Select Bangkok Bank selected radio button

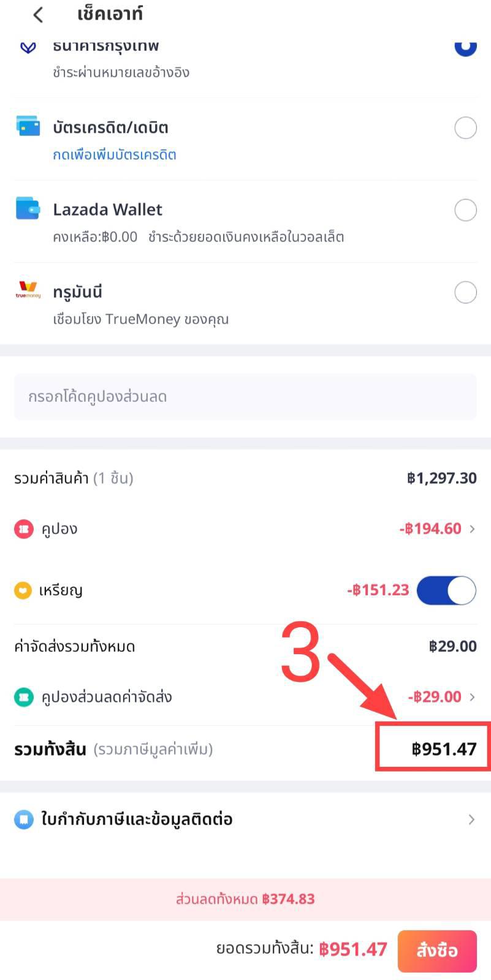tap(465, 48)
